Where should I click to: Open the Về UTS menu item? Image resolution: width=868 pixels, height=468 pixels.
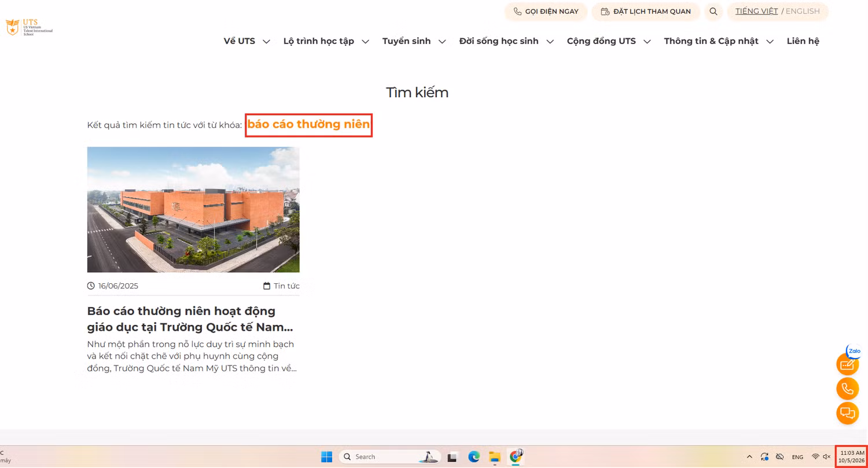click(x=240, y=41)
